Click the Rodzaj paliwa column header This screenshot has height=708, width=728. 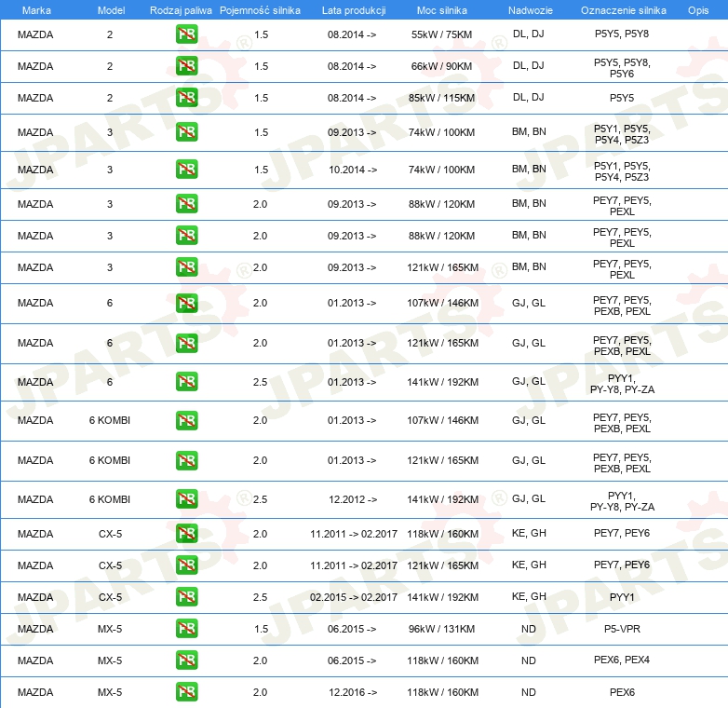[x=181, y=10]
